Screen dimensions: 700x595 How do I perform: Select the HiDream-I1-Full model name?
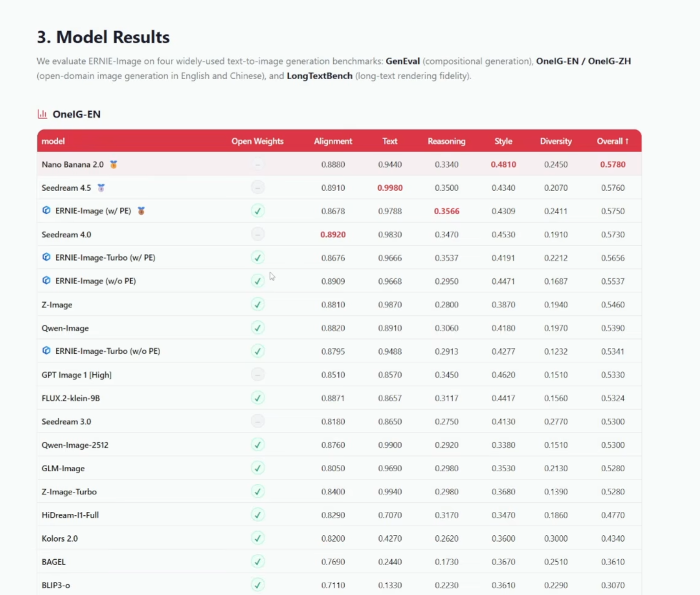70,515
